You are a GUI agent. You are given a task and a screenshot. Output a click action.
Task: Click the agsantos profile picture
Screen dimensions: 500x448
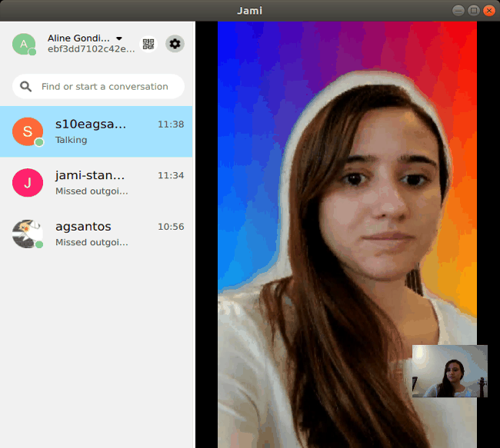click(x=28, y=234)
